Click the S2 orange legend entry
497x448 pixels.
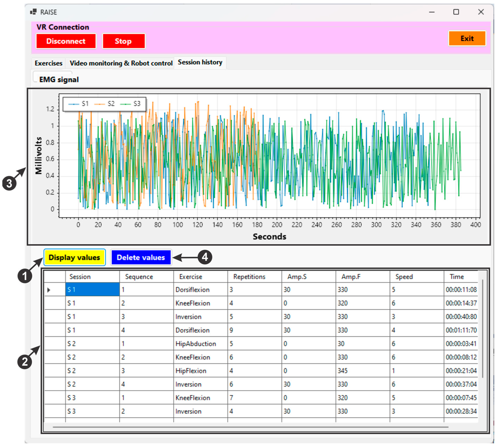pos(104,104)
